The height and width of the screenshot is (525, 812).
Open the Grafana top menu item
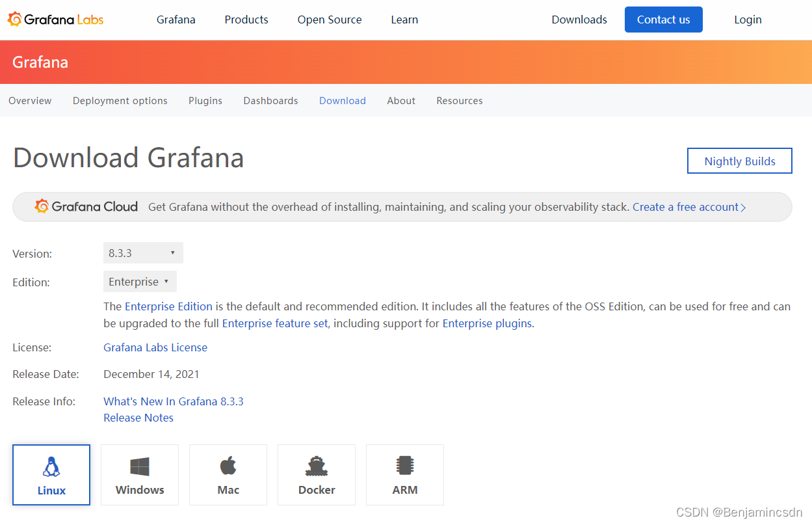(x=176, y=20)
